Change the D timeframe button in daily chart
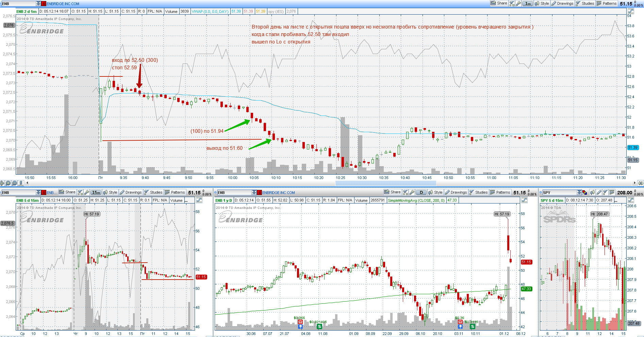This screenshot has width=644, height=337. tap(421, 192)
